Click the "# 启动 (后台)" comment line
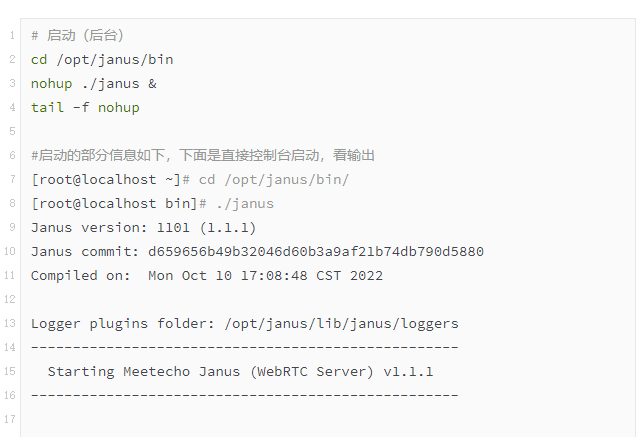 pyautogui.click(x=77, y=36)
